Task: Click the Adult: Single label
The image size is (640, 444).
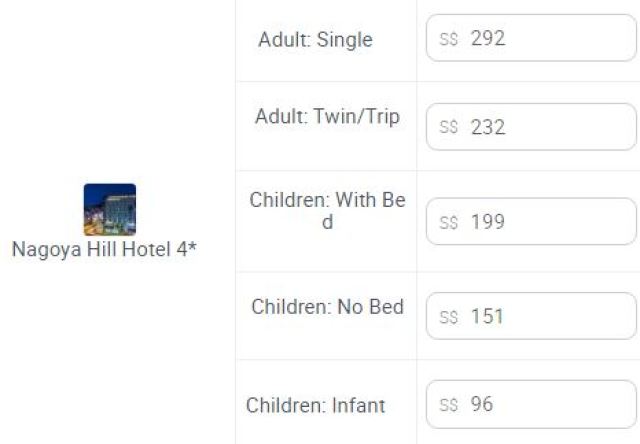Action: point(316,40)
